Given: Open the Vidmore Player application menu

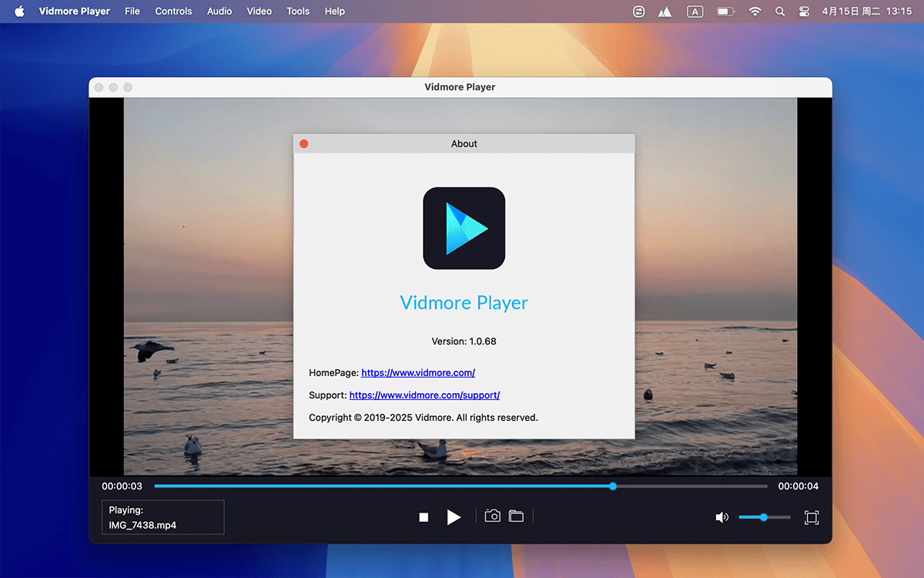Looking at the screenshot, I should 75,12.
